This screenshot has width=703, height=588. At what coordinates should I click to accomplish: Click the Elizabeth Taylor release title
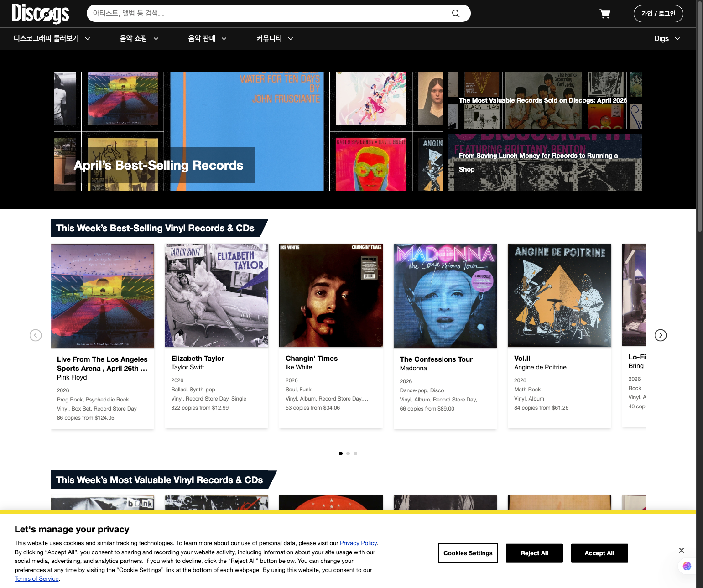[x=198, y=359]
